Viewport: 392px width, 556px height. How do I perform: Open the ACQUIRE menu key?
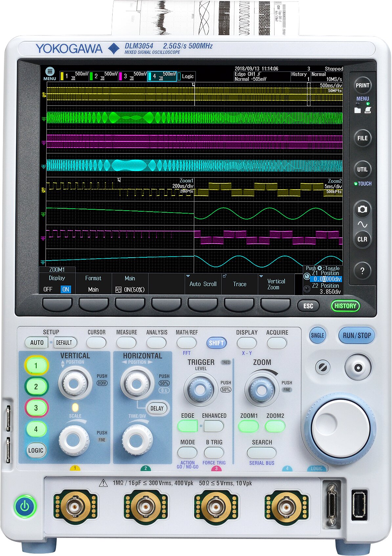[277, 343]
